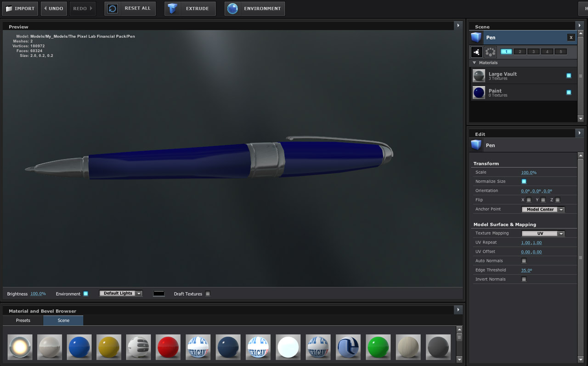Click the Orientation 0.0° values field

coord(537,191)
